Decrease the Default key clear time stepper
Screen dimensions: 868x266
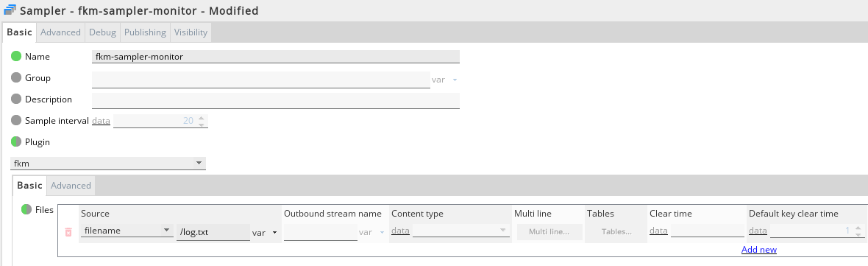[858, 234]
